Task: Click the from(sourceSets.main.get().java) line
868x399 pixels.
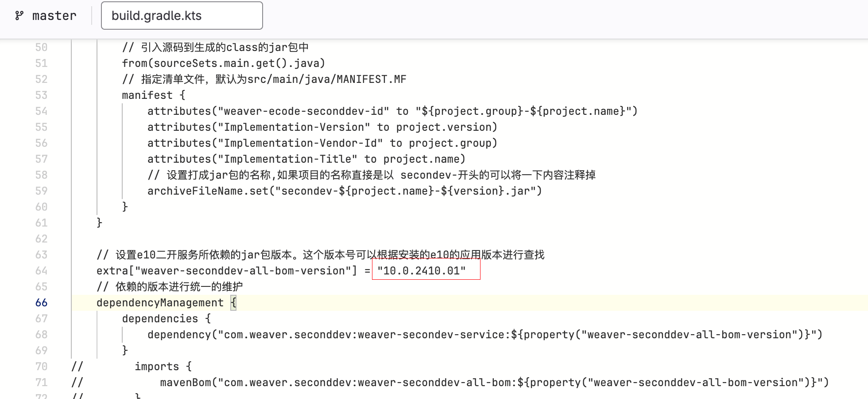Action: click(223, 63)
